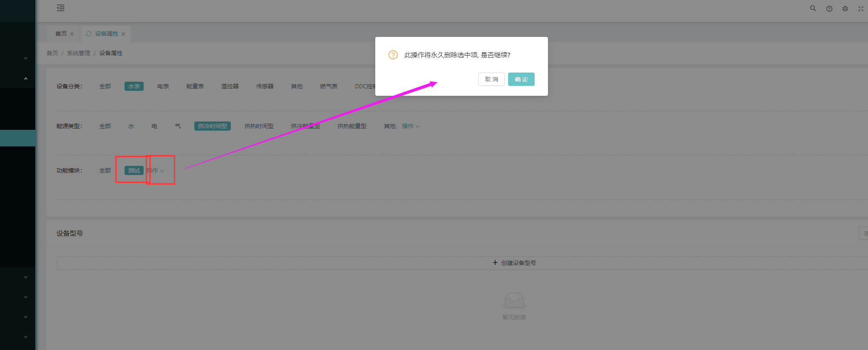Click the refresh icon on 设备属性 tab
This screenshot has width=868, height=350.
[x=89, y=34]
